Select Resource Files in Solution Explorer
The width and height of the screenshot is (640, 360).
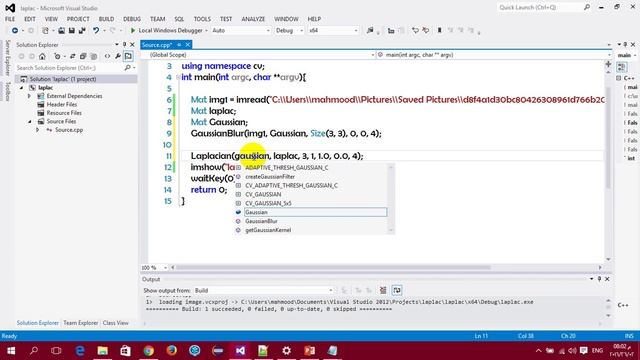pos(64,113)
